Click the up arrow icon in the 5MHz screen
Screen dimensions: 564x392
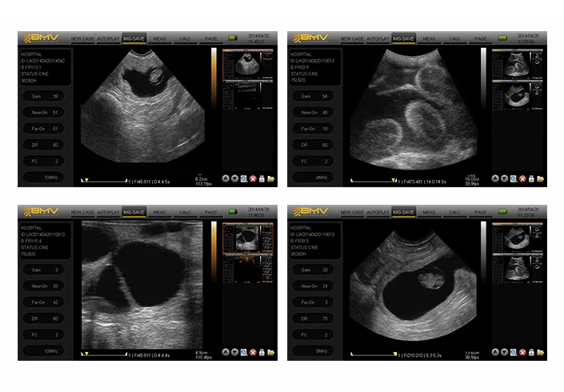pos(495,353)
